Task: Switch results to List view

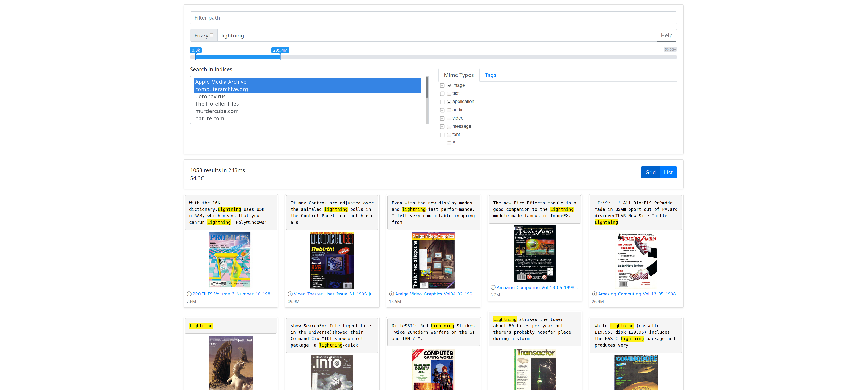Action: (x=668, y=172)
